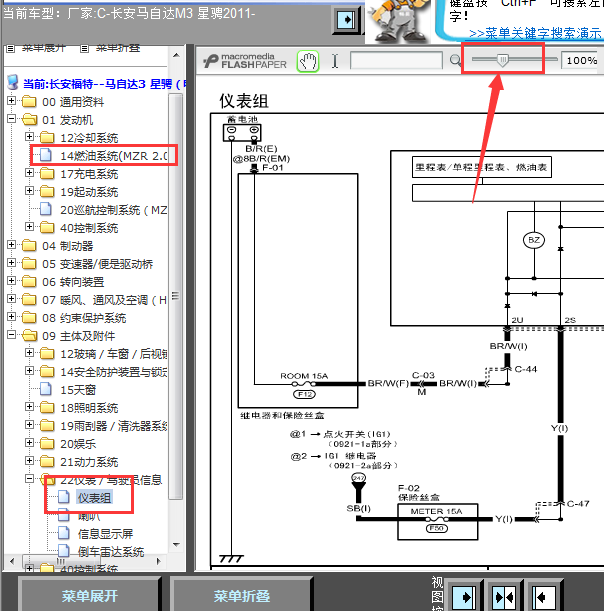Click the 100% zoom percentage field
Viewport: 604px width, 611px height.
coord(579,60)
